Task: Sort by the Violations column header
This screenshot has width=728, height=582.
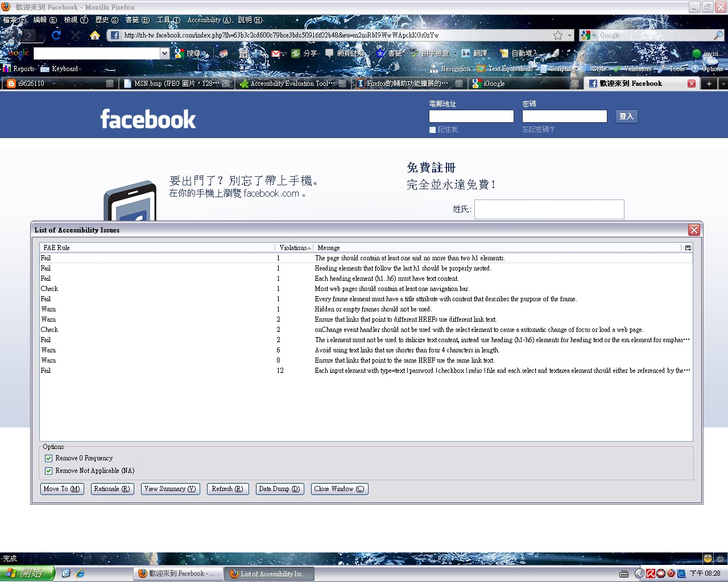Action: 295,248
